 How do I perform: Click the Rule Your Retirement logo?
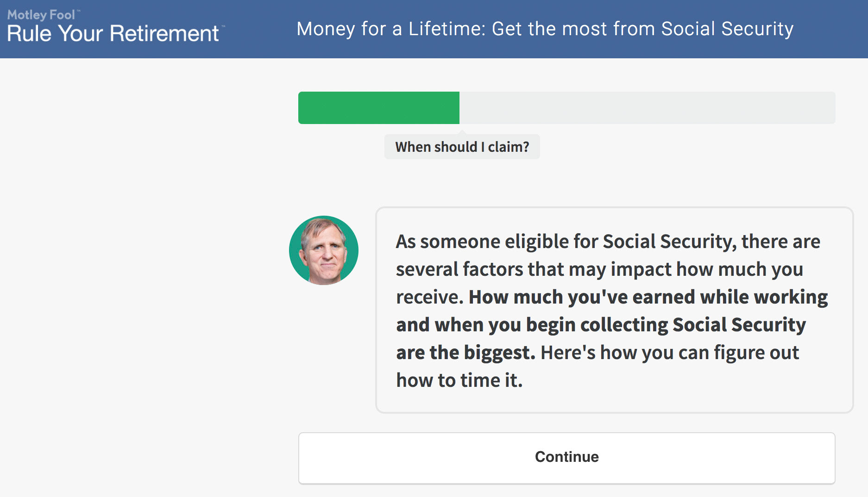pos(113,33)
